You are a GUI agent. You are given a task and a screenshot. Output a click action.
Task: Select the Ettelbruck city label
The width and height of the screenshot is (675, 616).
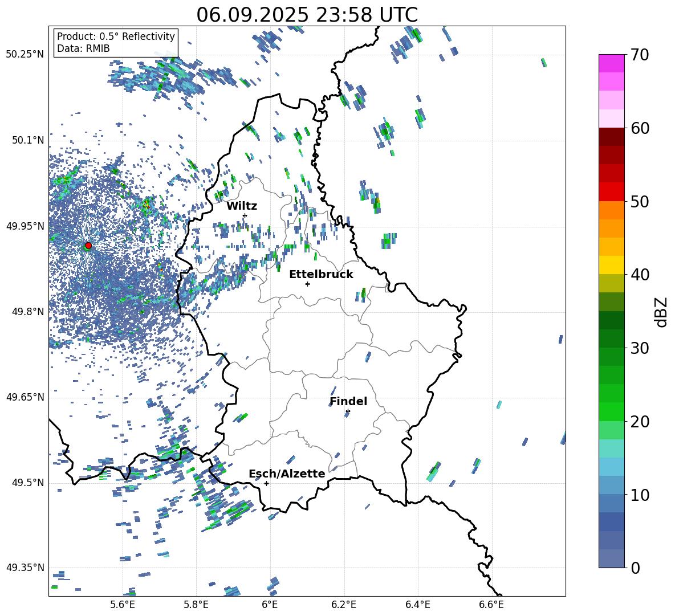[321, 275]
